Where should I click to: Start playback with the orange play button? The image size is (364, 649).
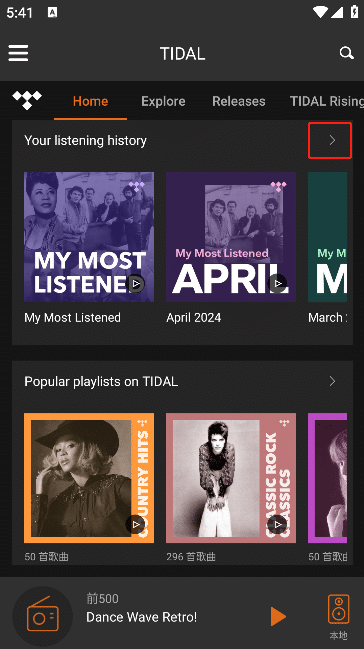coord(278,617)
